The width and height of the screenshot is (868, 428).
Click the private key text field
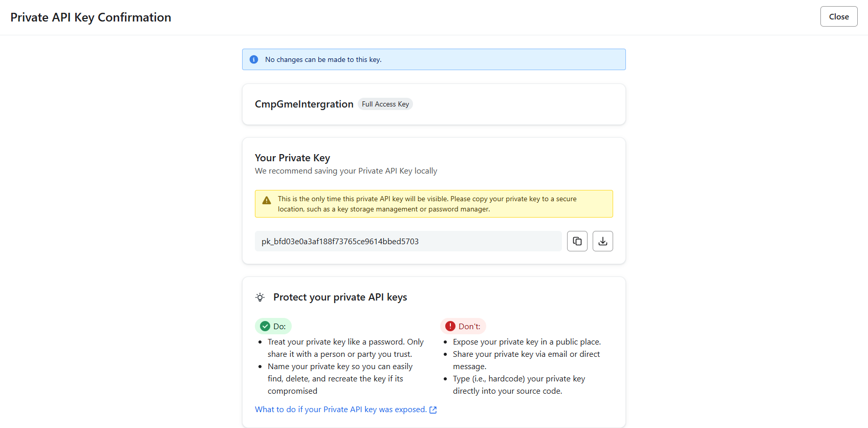pyautogui.click(x=408, y=241)
